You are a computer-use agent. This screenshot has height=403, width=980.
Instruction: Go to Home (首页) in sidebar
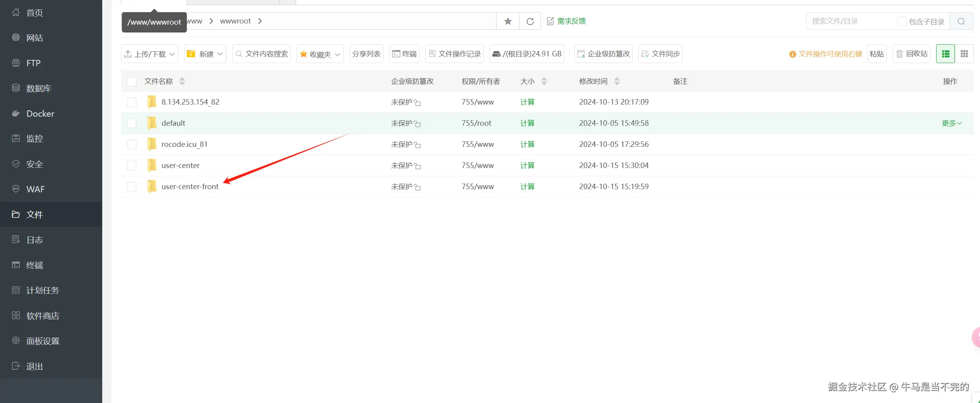pyautogui.click(x=51, y=13)
